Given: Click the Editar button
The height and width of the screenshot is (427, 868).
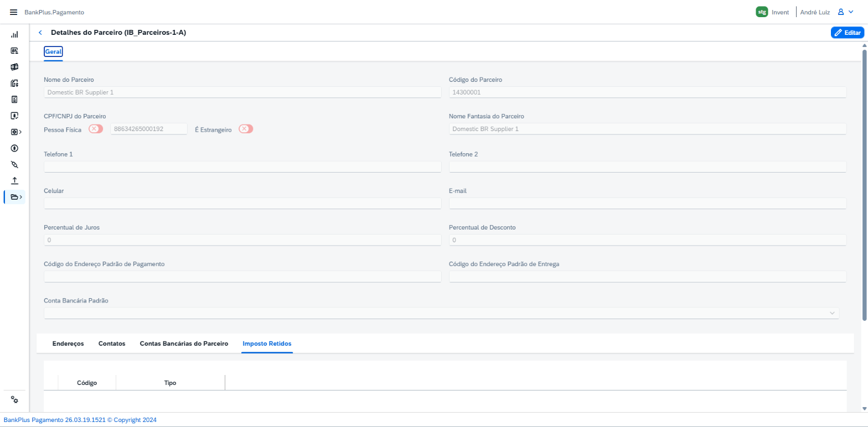Looking at the screenshot, I should (x=847, y=33).
